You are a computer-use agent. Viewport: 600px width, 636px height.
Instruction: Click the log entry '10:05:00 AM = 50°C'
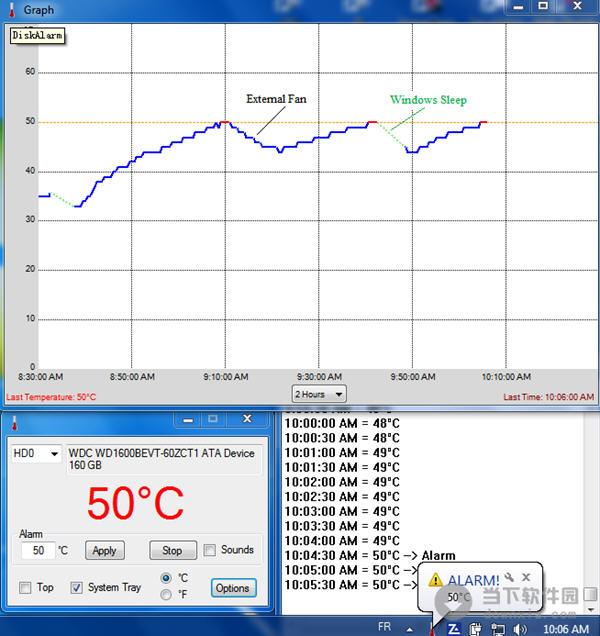tap(351, 570)
